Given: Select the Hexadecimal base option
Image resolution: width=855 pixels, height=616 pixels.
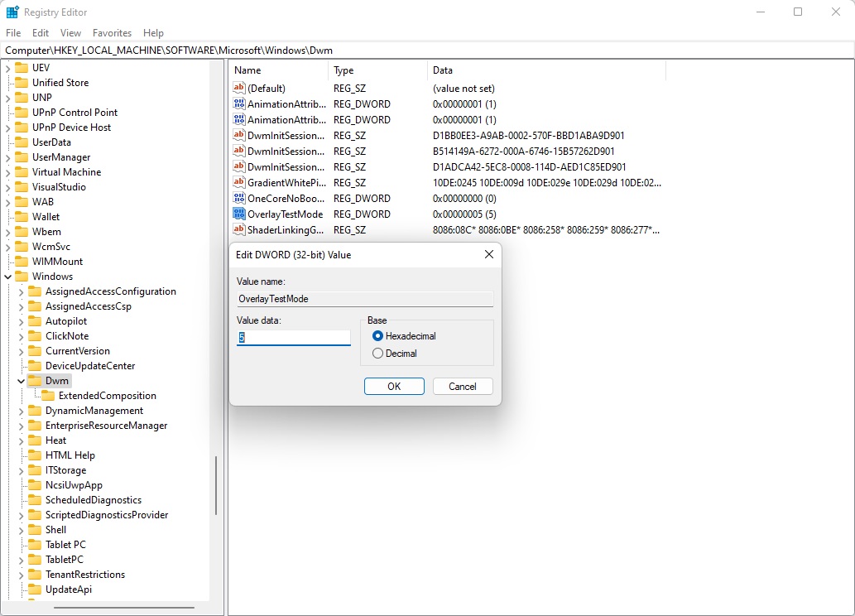Looking at the screenshot, I should (x=377, y=336).
